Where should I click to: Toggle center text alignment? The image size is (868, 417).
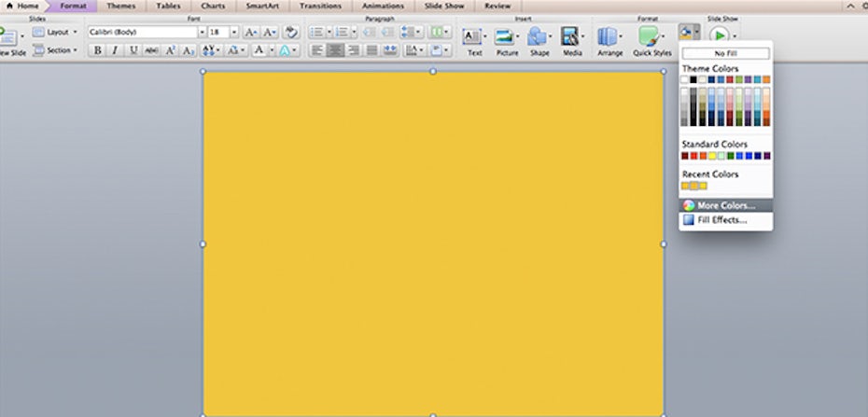pyautogui.click(x=335, y=50)
